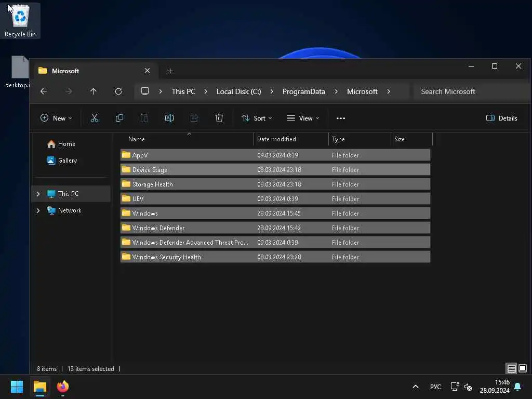Select the AppV folder

click(x=275, y=155)
